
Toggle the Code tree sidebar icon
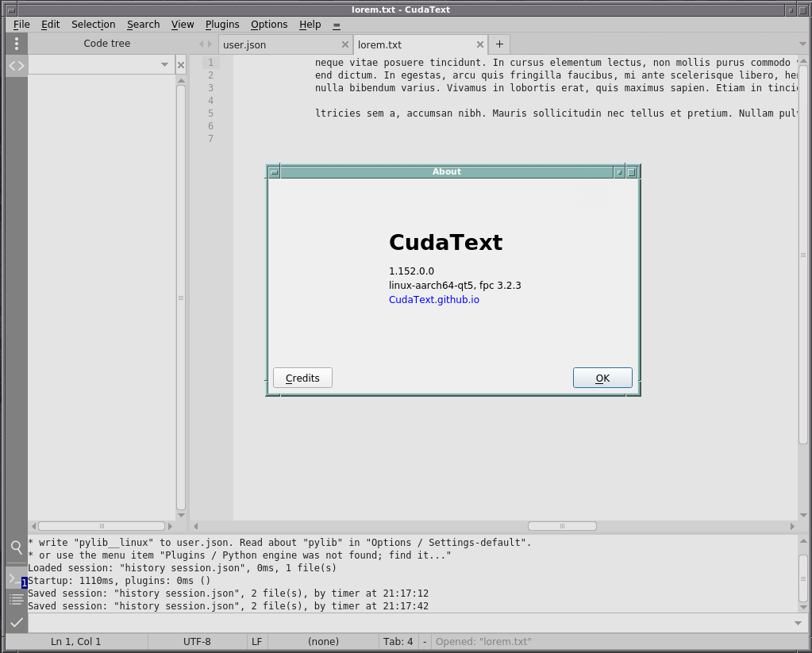[x=16, y=66]
